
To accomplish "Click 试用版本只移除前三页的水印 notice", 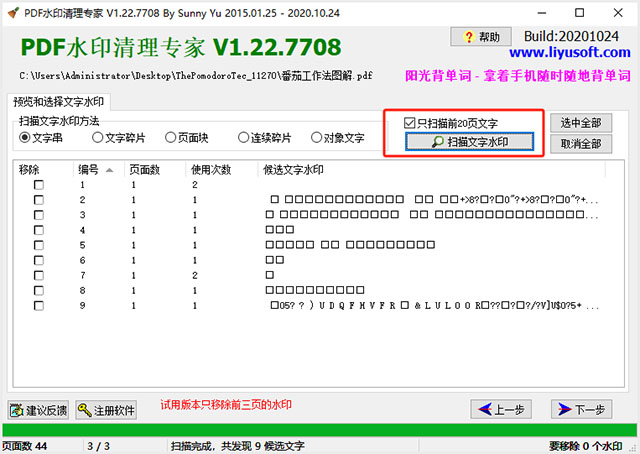I will (226, 405).
